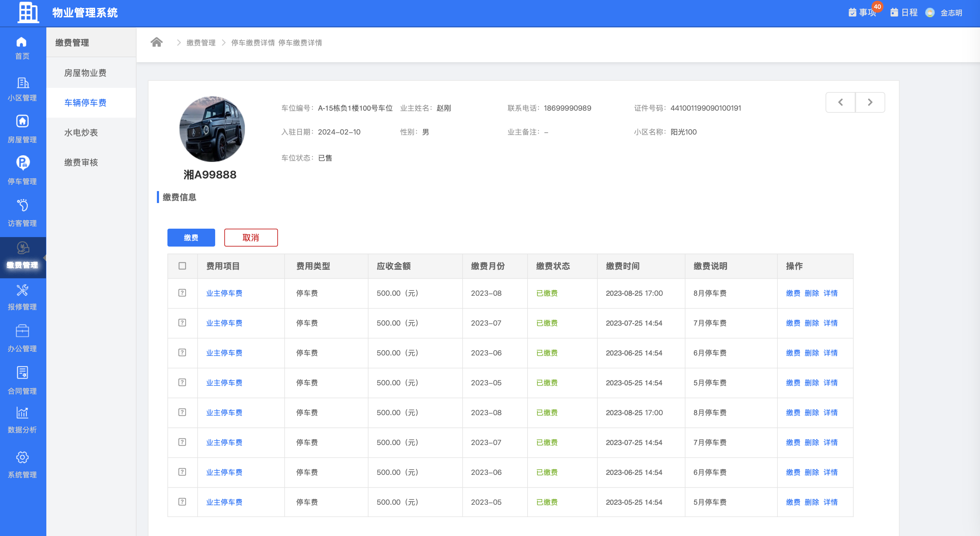
Task: Click 详情 in first 2023-06 row
Action: 830,353
